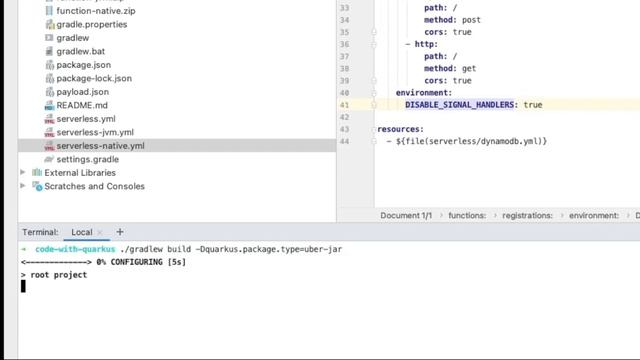Screen dimensions: 640x360
Task: Click serverless-native.yml YAML icon
Action: [49, 146]
